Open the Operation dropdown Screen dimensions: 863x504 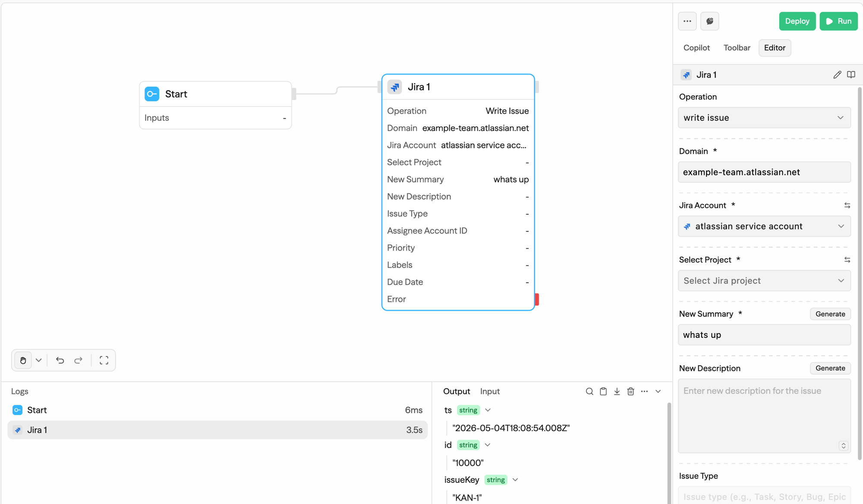pyautogui.click(x=764, y=118)
